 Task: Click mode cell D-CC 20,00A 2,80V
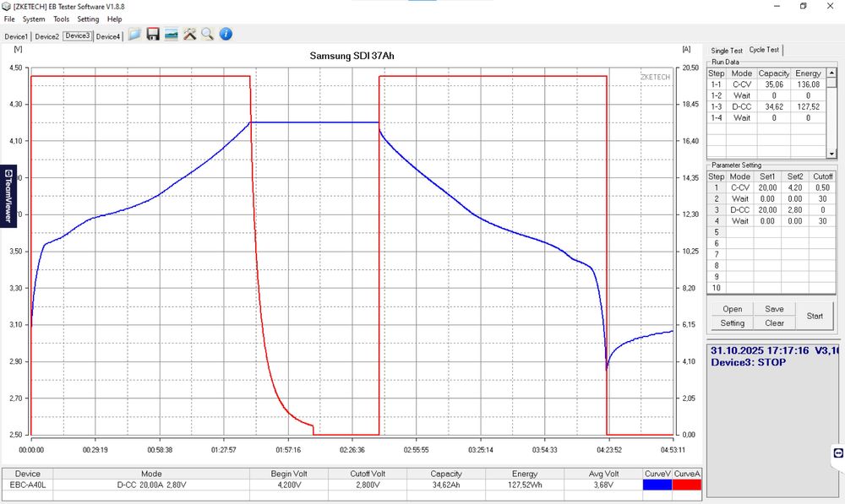point(151,485)
